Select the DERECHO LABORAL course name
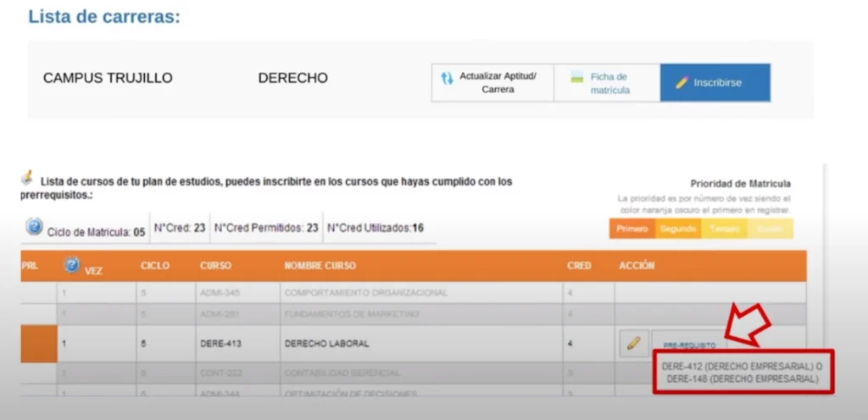The height and width of the screenshot is (420, 868). 327,344
